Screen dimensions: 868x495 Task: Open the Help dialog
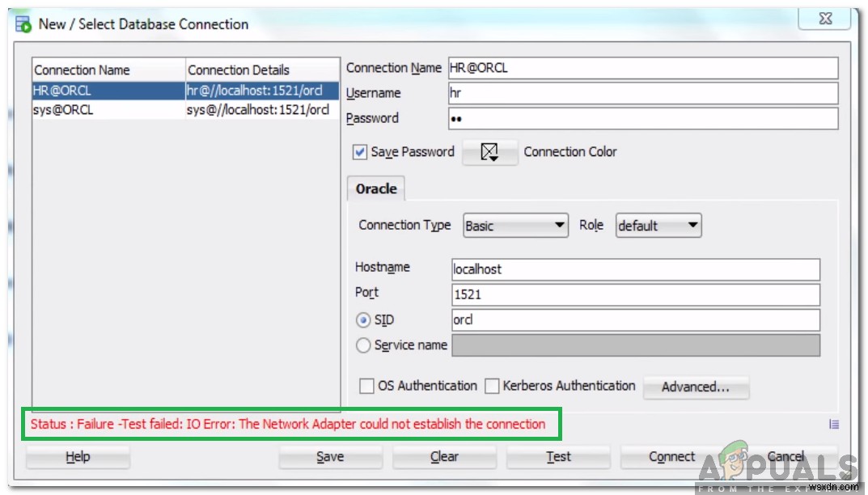coord(77,455)
